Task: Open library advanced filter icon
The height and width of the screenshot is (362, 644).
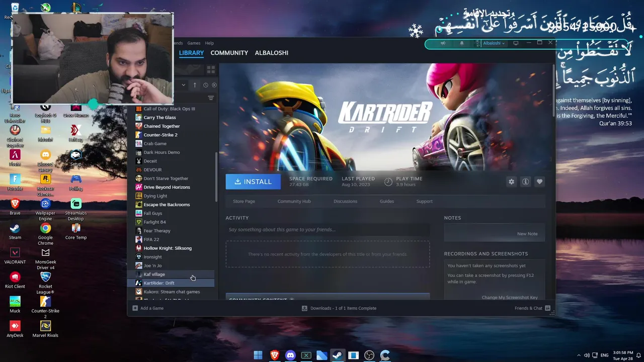Action: point(211,98)
